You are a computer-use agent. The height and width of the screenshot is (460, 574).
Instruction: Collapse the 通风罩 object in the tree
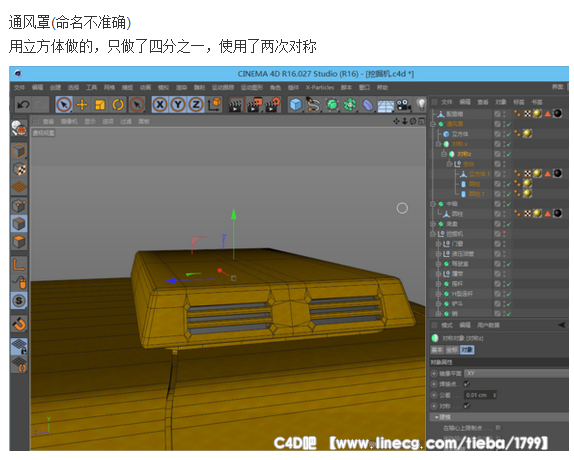click(433, 124)
